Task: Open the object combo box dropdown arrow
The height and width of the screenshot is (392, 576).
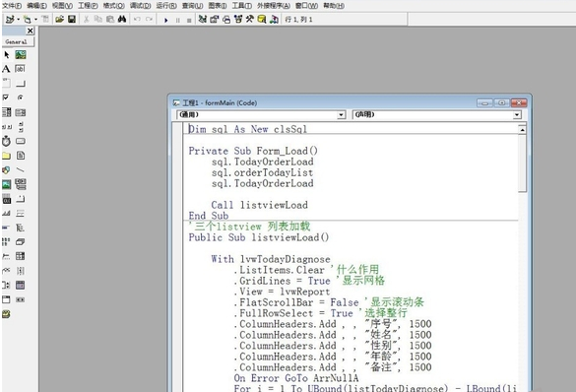Action: click(341, 115)
